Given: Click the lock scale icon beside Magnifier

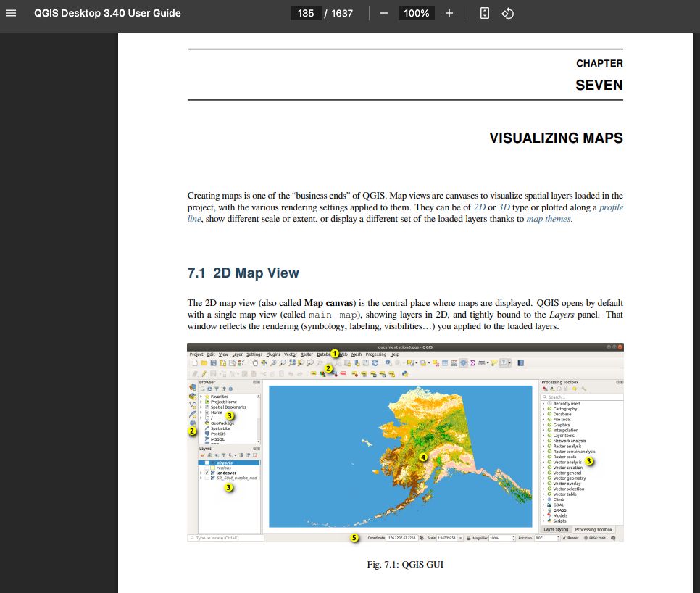Looking at the screenshot, I should (x=468, y=538).
